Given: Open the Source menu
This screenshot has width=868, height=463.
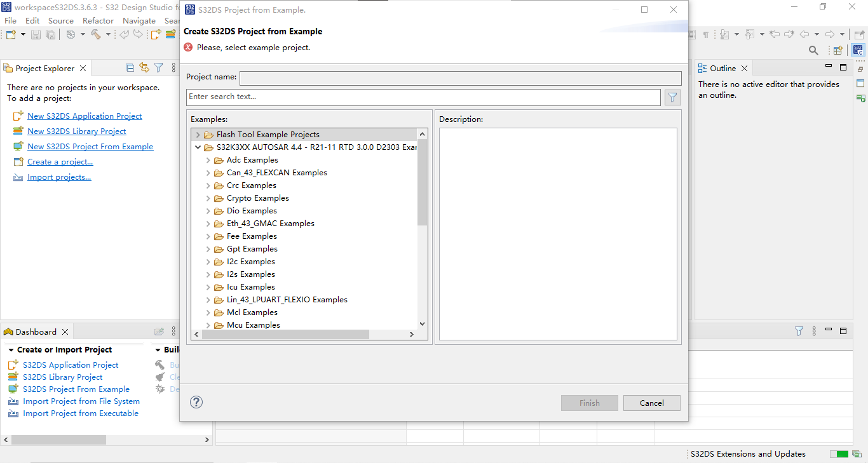Looking at the screenshot, I should tap(61, 20).
